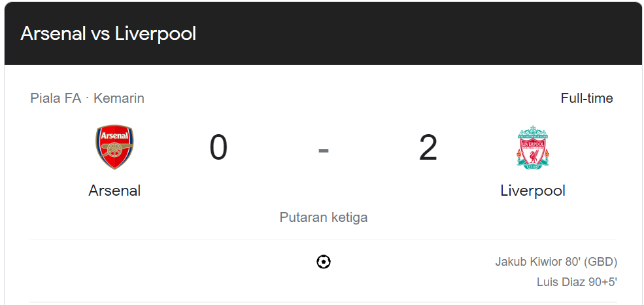Image resolution: width=644 pixels, height=305 pixels.
Task: Open the Arsenal team name link
Action: point(114,190)
